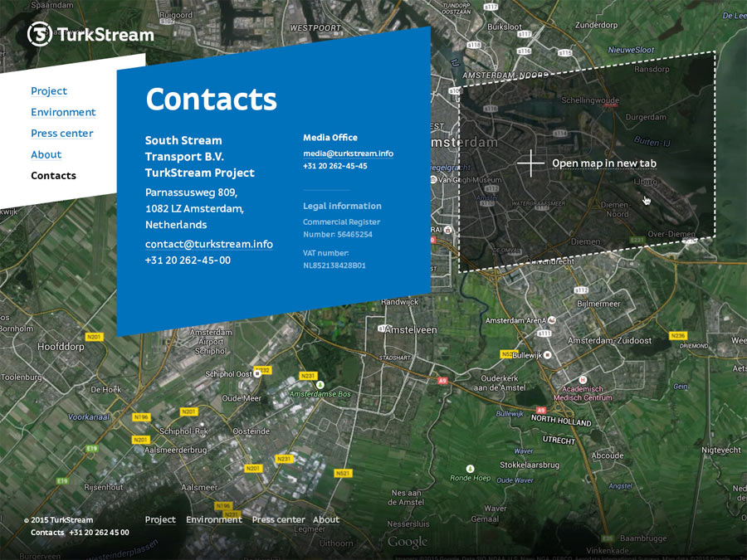
Task: Click footer Environment link
Action: pos(213,520)
